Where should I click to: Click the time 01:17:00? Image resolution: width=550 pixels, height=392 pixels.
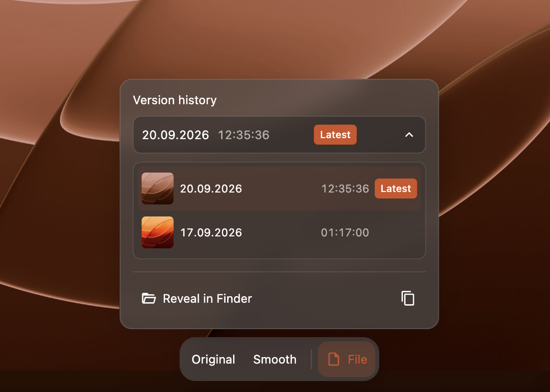(345, 232)
